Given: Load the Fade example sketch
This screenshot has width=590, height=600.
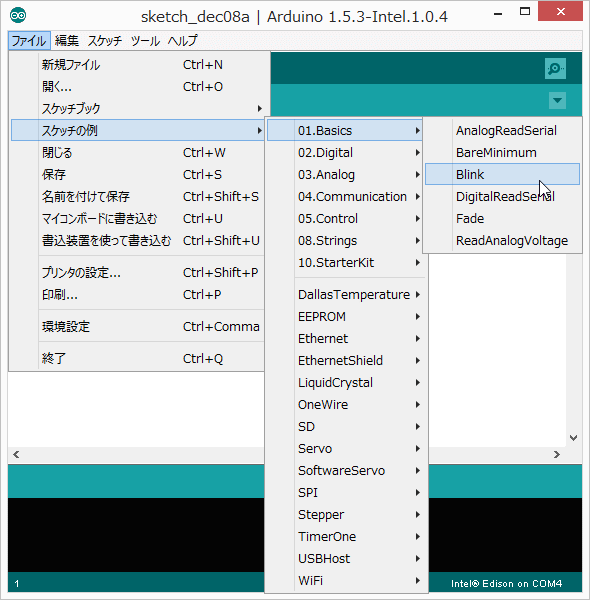Looking at the screenshot, I should [x=502, y=218].
